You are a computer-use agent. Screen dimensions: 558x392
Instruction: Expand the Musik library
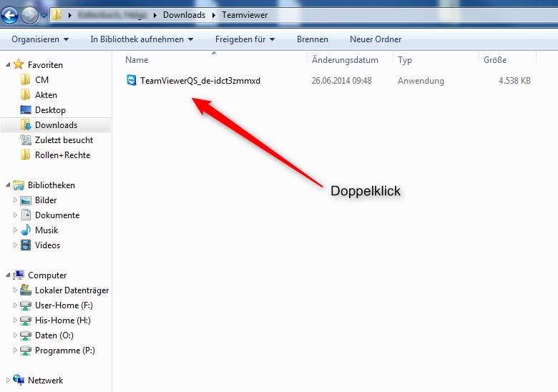click(x=15, y=230)
